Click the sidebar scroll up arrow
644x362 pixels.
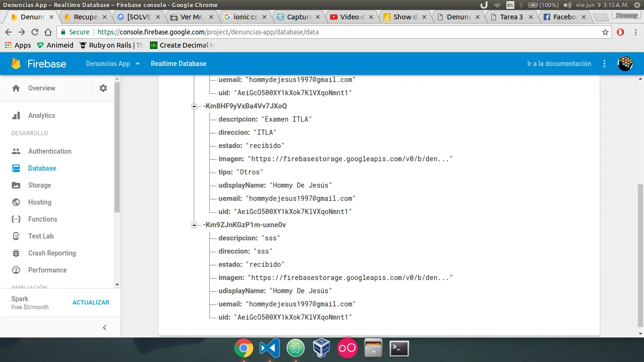click(117, 79)
